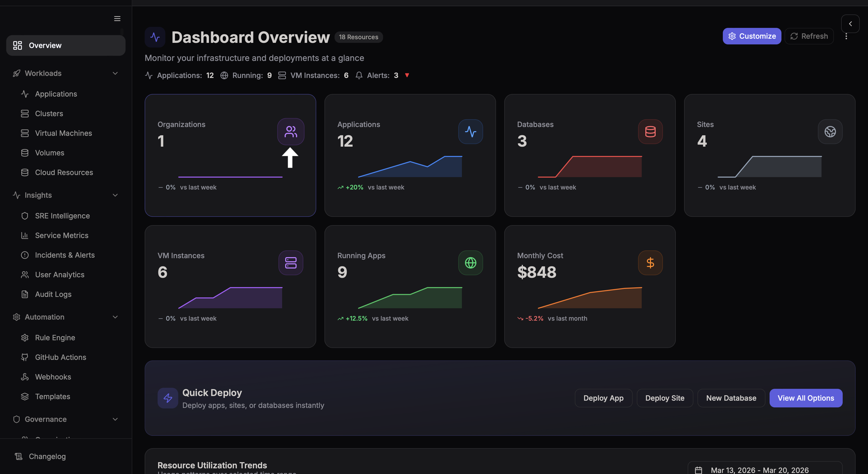The height and width of the screenshot is (474, 868).
Task: Go to GitHub Actions page
Action: [x=60, y=357]
